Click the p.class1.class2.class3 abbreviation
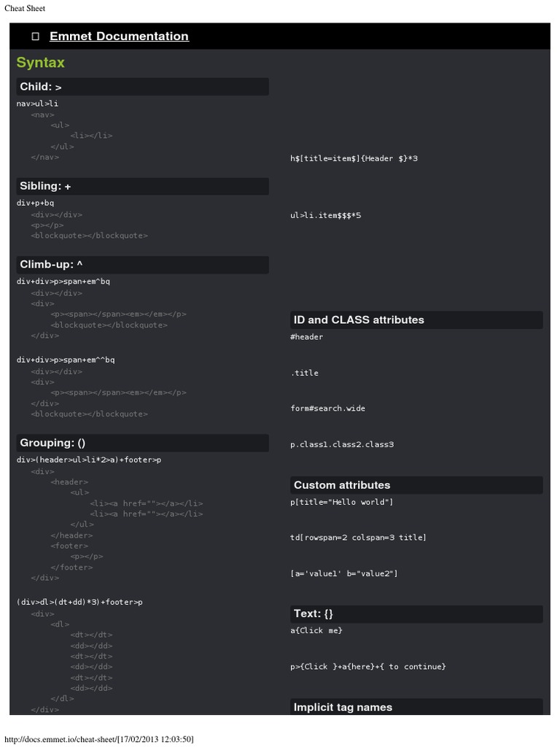 [341, 444]
